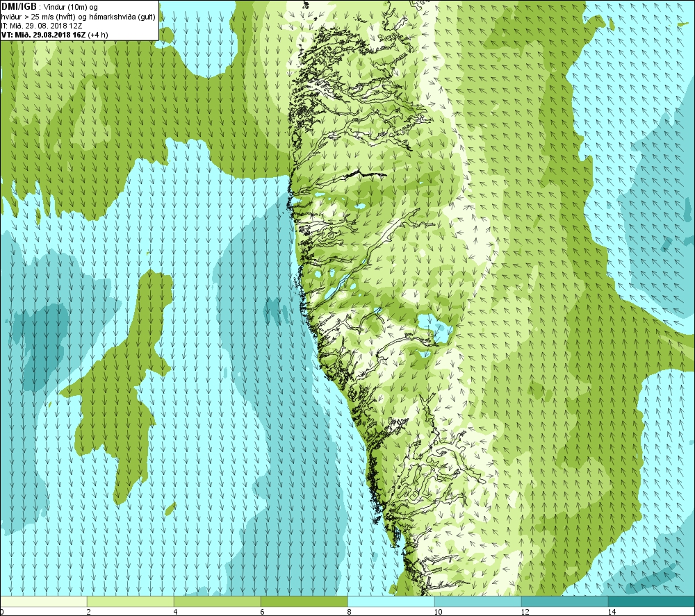This screenshot has width=695, height=616.
Task: Select the 0–2 m/s pale color band
Action: tap(43, 601)
